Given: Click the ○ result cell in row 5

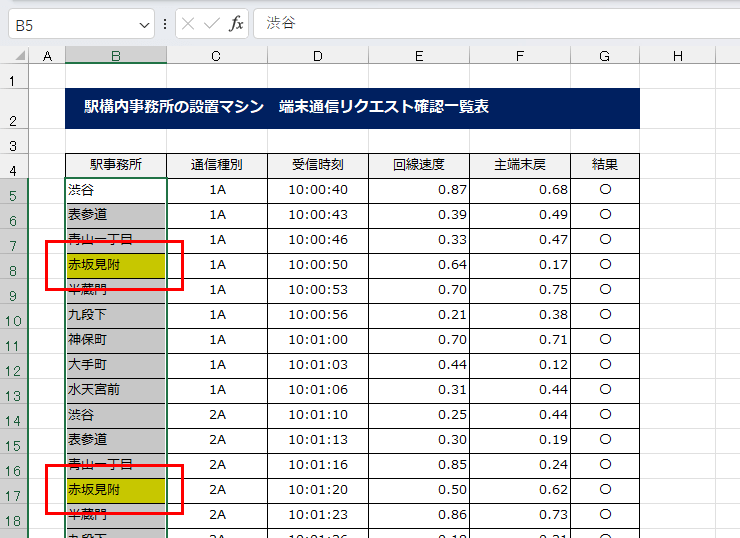Looking at the screenshot, I should tap(605, 190).
